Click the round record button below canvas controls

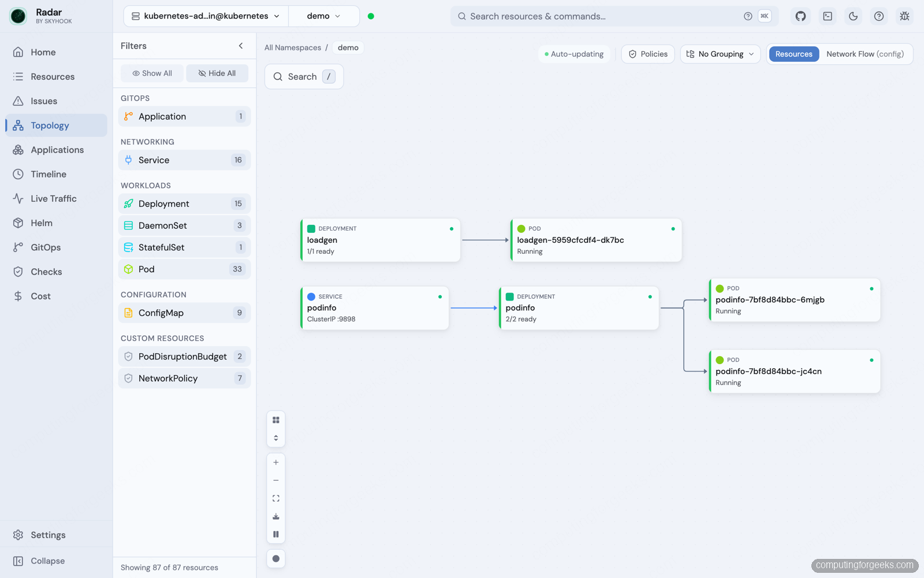[x=276, y=558]
